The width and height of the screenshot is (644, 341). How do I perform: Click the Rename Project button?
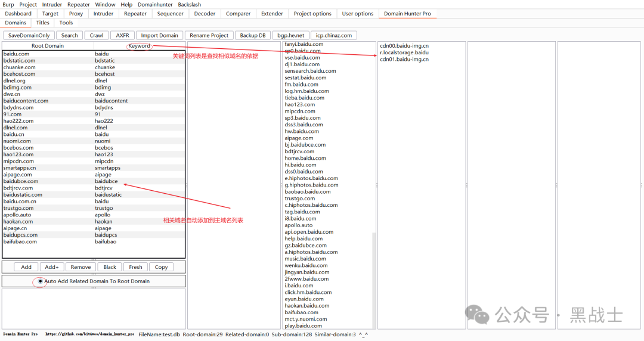coord(209,35)
